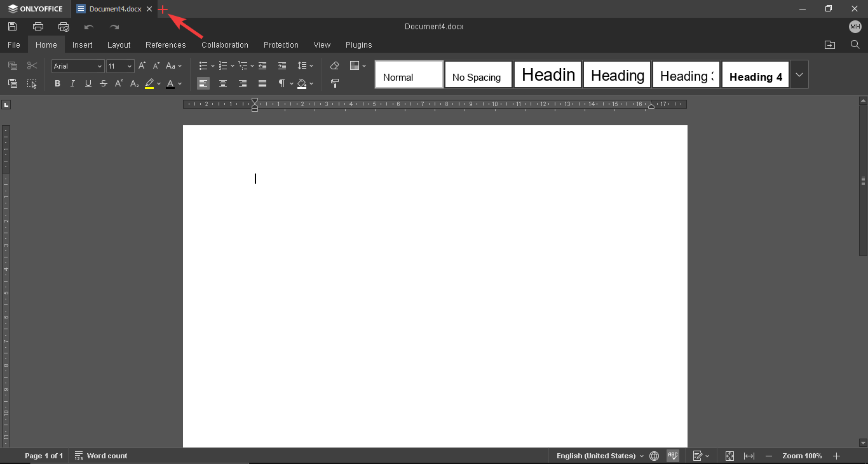Open the Bullets list dropdown
868x464 pixels.
(213, 65)
